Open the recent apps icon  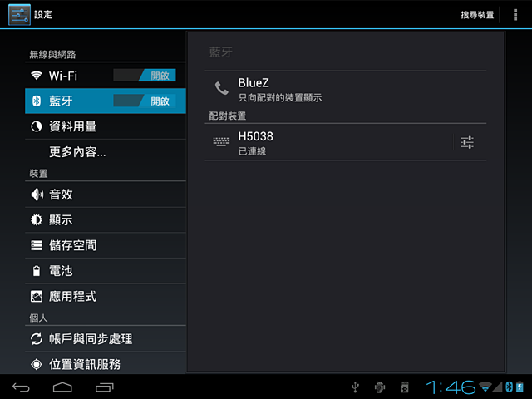(104, 387)
